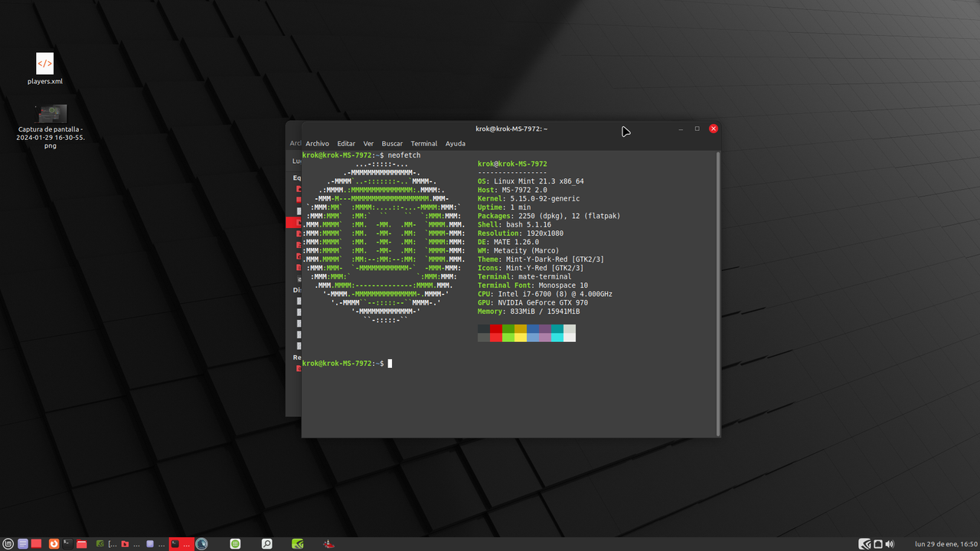Open the red-hatted figure icon in the taskbar
The width and height of the screenshot is (980, 551).
328,544
